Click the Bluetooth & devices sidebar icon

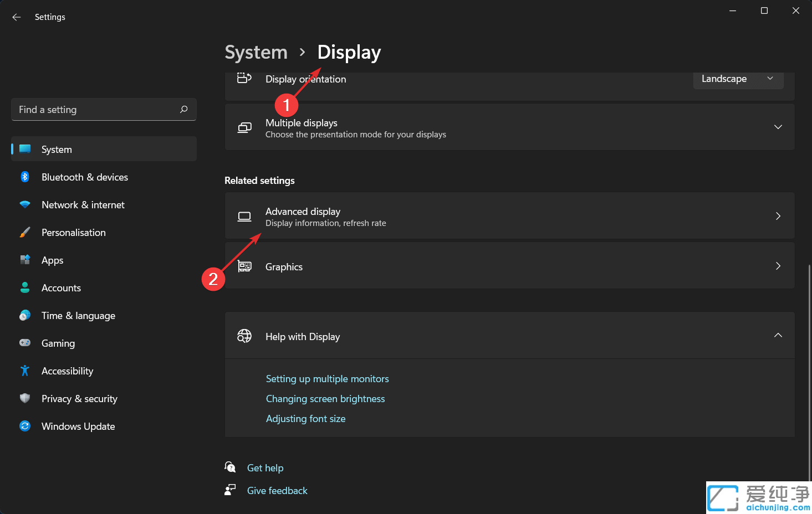[x=25, y=177]
